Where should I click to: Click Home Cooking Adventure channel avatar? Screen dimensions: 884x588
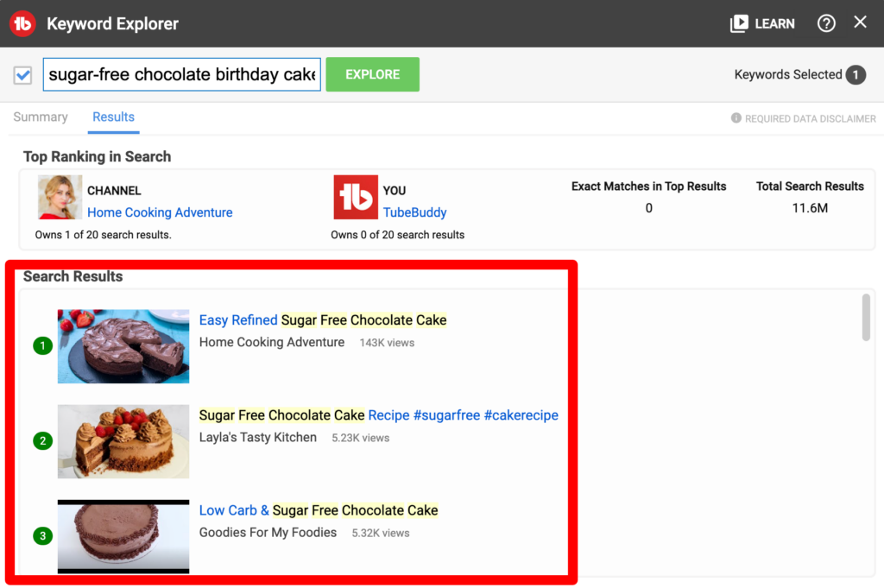[60, 198]
